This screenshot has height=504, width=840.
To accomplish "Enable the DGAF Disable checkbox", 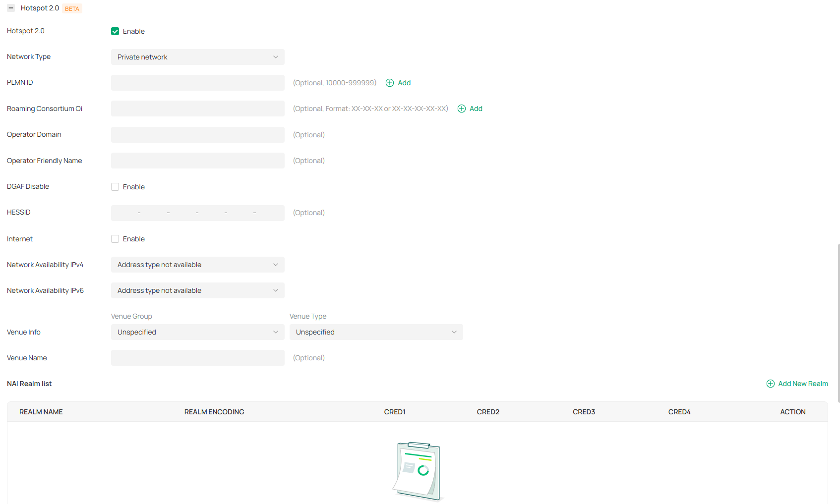I will [x=115, y=187].
